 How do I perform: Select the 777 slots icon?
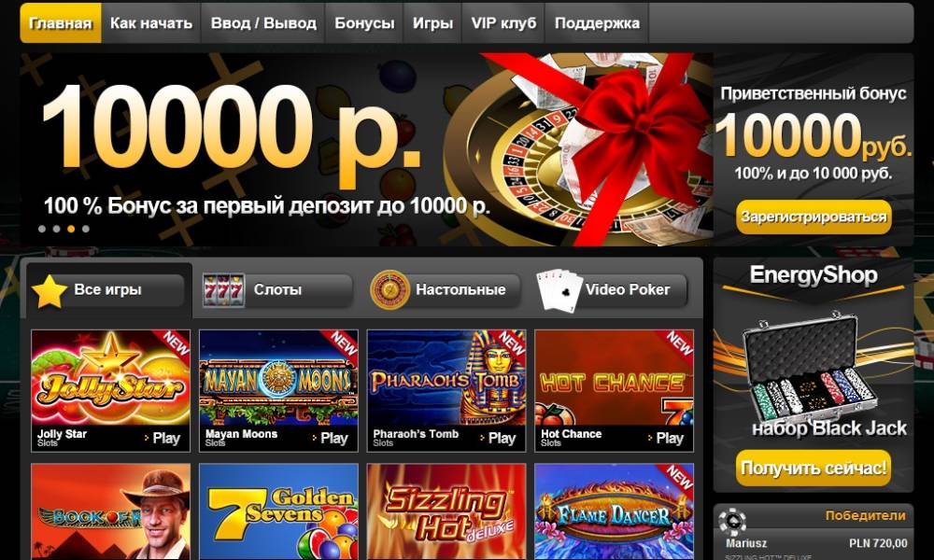223,290
